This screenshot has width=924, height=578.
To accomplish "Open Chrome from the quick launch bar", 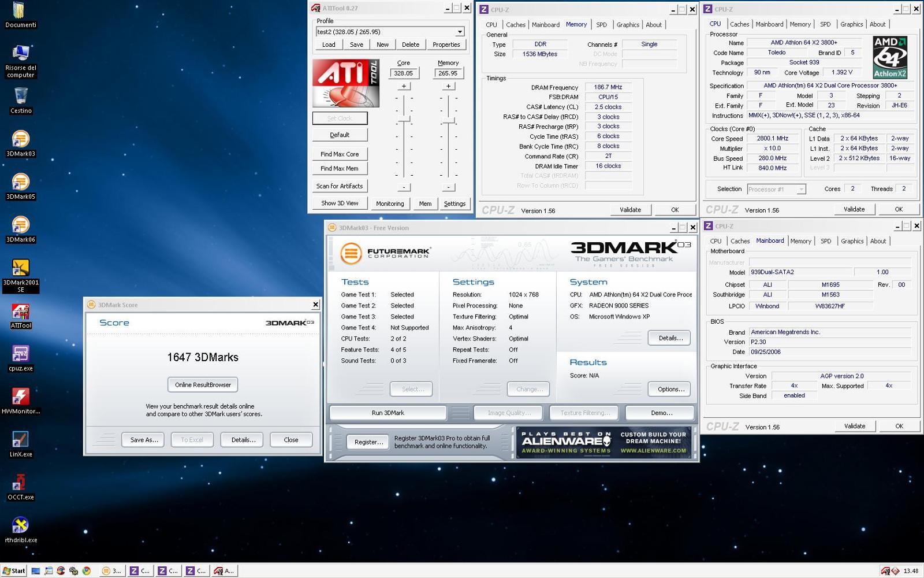I will (87, 570).
